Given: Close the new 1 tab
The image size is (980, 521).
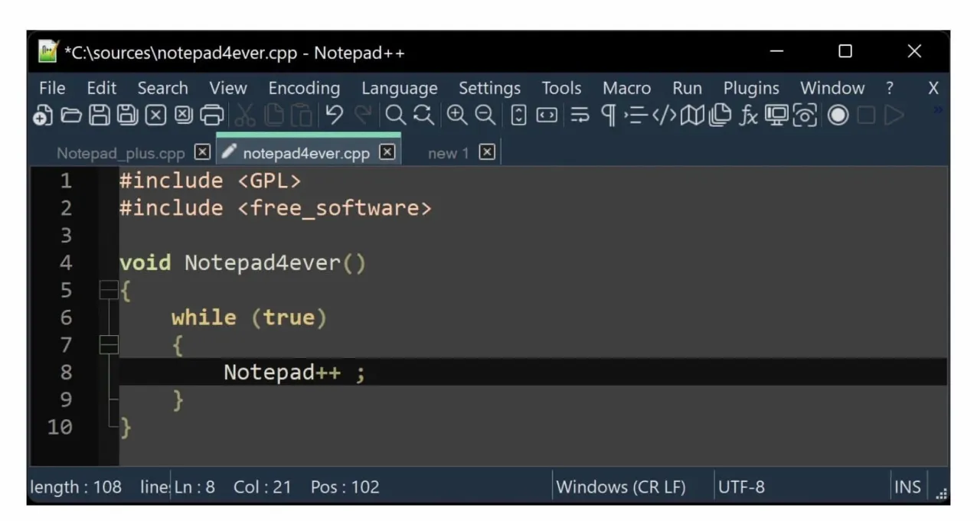Looking at the screenshot, I should click(x=488, y=152).
